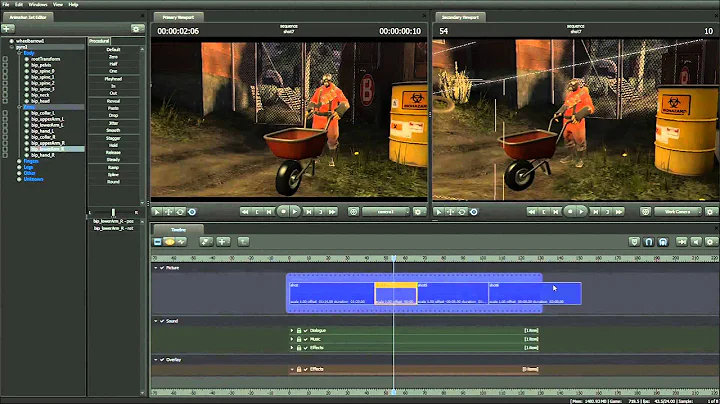Play in the primary viewport

(295, 212)
